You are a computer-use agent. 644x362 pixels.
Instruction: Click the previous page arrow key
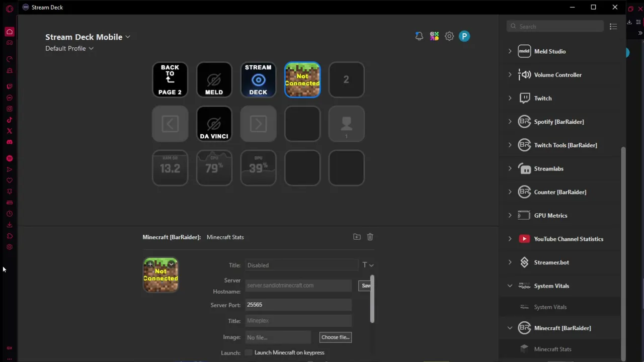170,124
